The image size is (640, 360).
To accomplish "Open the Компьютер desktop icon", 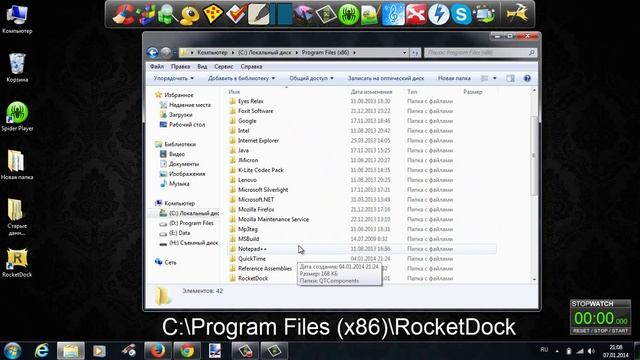I will [17, 19].
